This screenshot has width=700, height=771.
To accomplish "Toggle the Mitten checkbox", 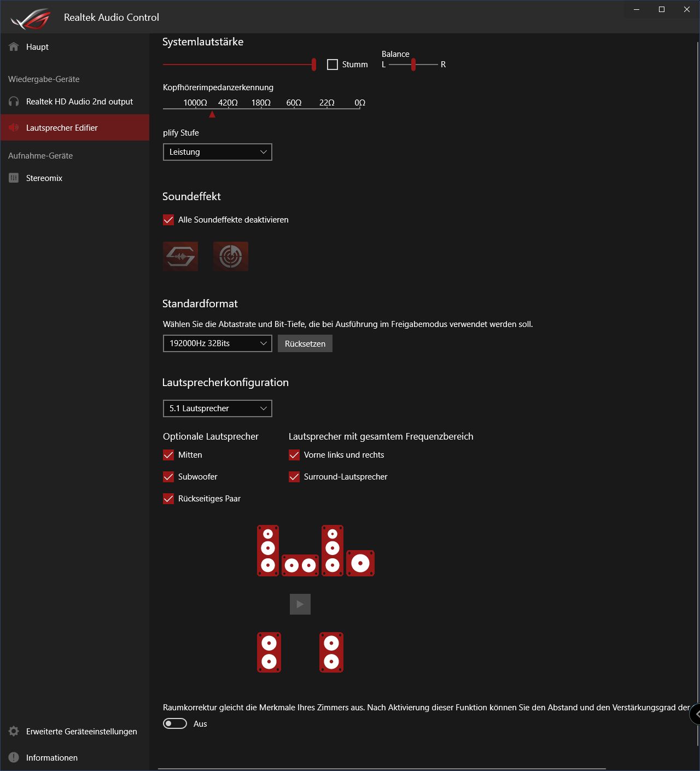I will tap(168, 455).
